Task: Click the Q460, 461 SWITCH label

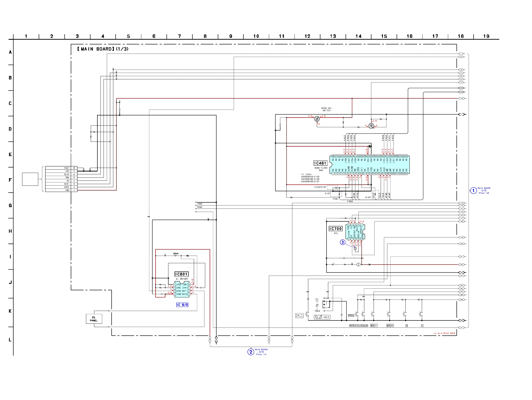Action: pos(326,109)
